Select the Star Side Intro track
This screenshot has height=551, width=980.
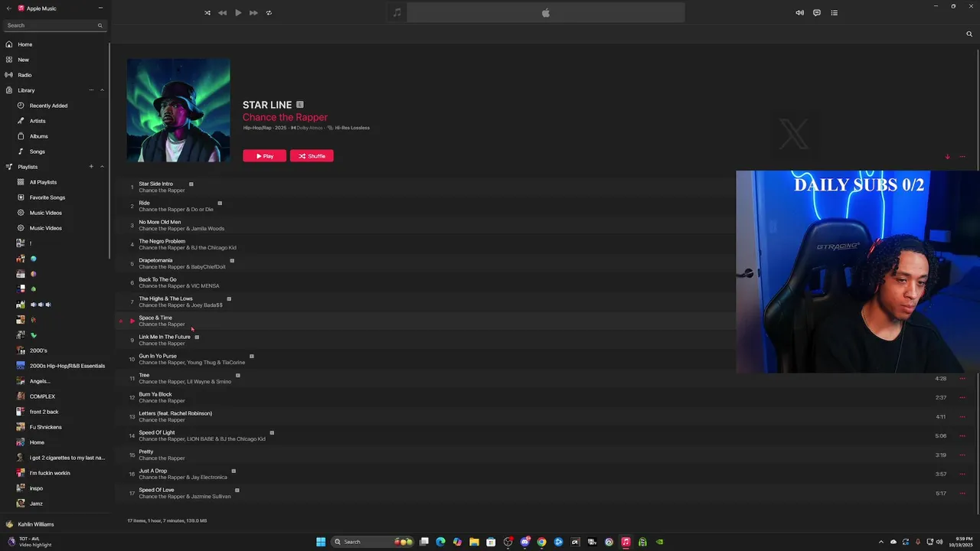547,187
